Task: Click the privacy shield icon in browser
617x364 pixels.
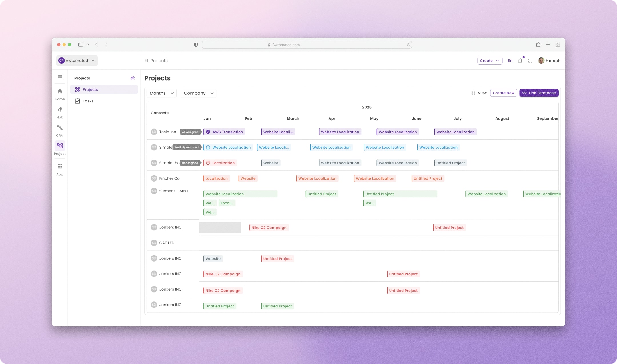Action: coord(196,45)
